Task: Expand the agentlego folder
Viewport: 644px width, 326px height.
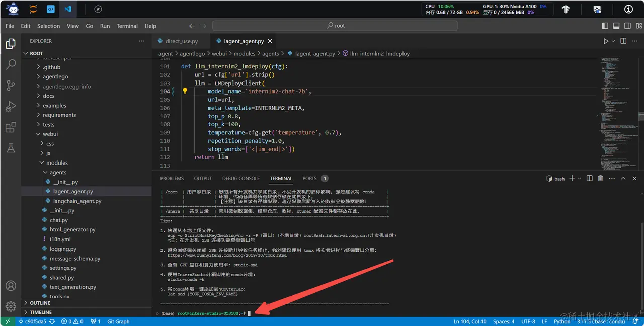Action: 87,76
